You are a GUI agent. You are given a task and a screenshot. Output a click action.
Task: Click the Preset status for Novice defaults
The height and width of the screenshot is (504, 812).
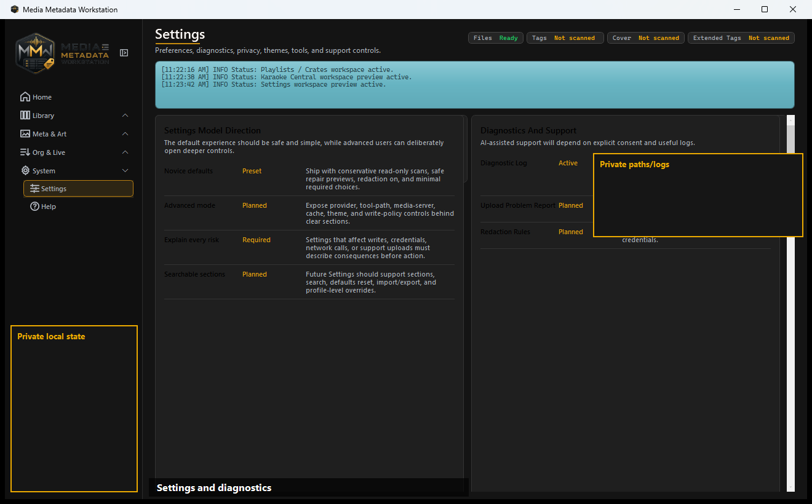click(x=252, y=171)
